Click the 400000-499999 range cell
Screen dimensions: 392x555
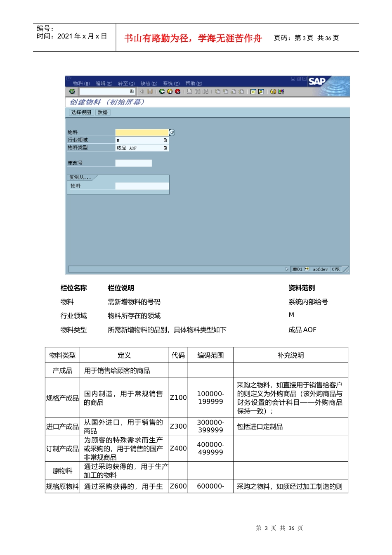tap(210, 448)
